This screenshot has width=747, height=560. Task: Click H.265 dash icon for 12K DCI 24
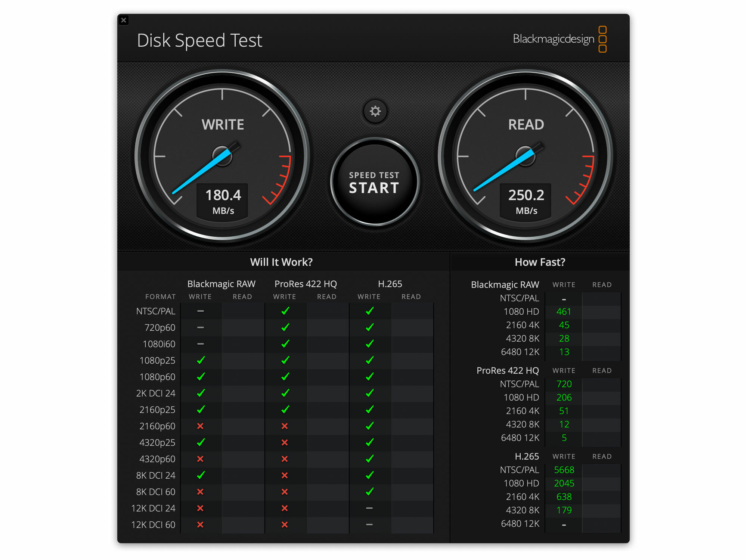369,508
